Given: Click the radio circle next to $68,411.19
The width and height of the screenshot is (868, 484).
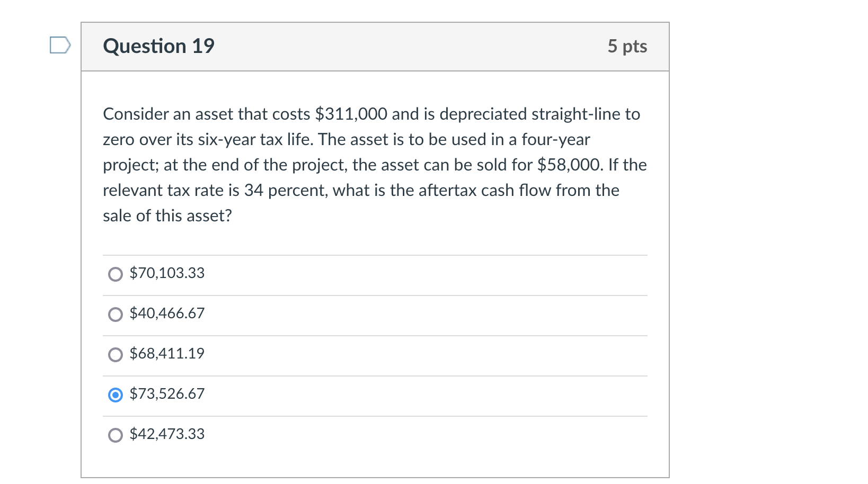Looking at the screenshot, I should (x=116, y=355).
